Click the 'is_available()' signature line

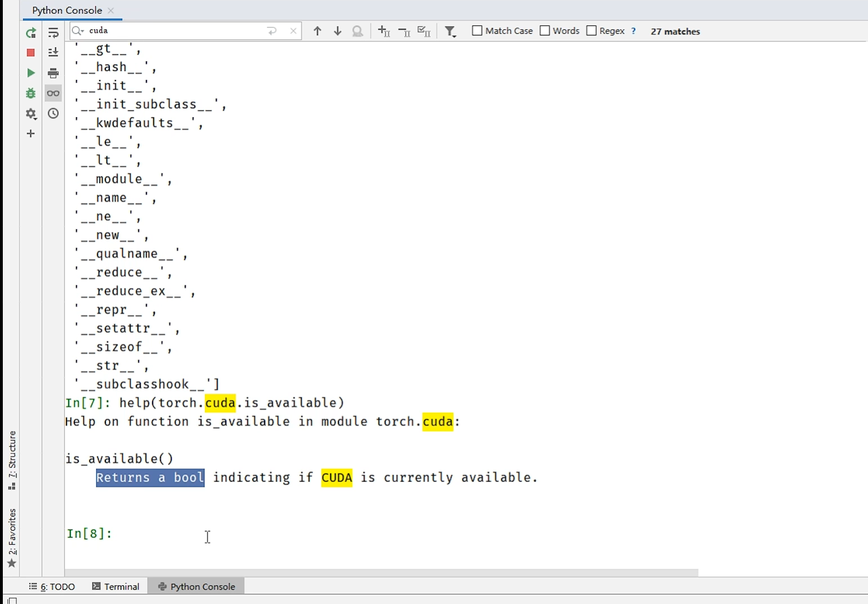119,459
